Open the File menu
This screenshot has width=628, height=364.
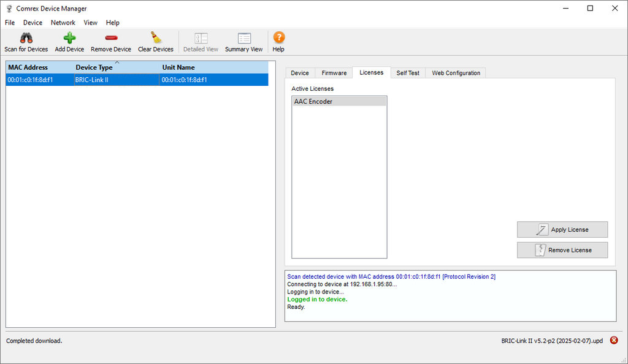coord(10,23)
